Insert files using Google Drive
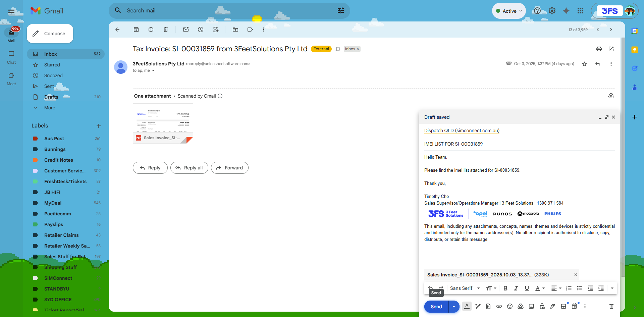Screen dimensions: 644x317 pos(521,306)
